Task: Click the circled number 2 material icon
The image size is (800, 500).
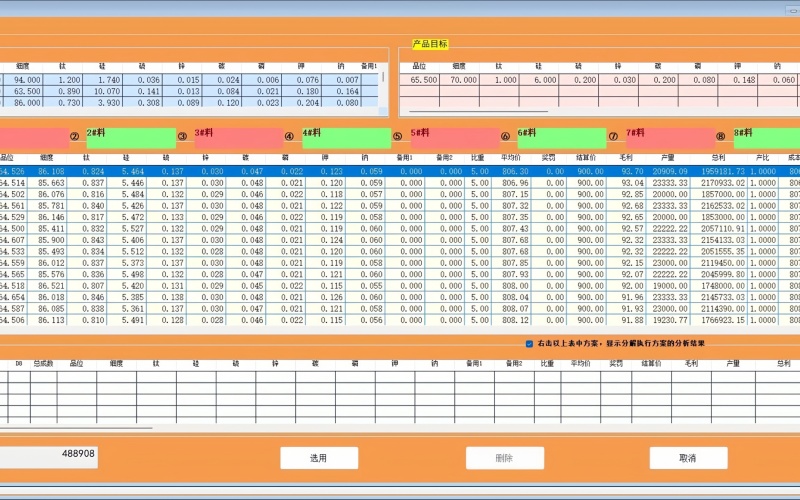Action: [x=75, y=137]
